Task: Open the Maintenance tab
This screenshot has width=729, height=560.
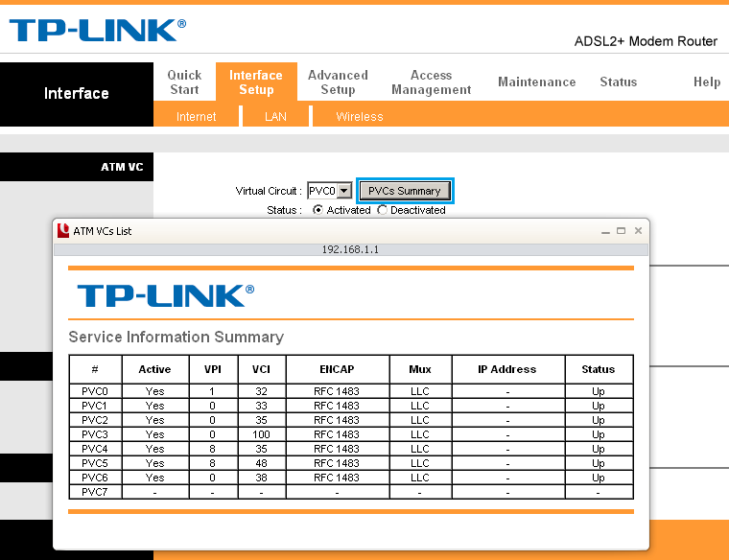Action: (537, 82)
